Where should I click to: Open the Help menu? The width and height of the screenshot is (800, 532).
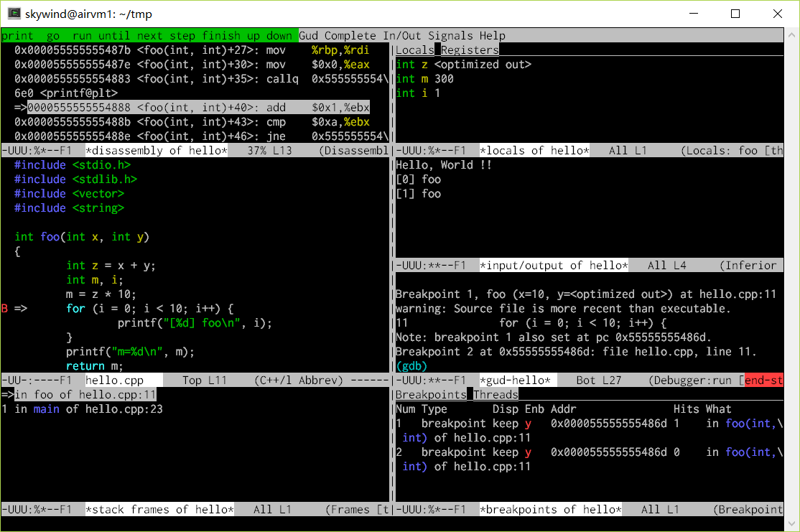coord(493,36)
